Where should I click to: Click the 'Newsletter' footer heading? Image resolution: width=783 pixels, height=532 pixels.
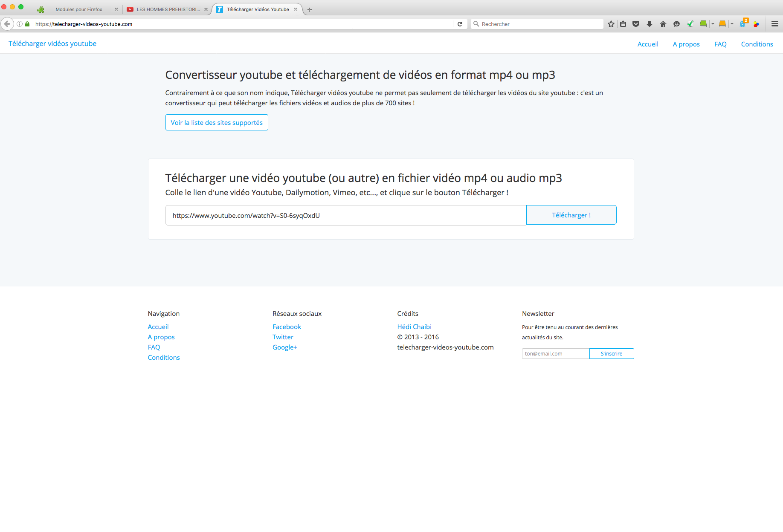pyautogui.click(x=538, y=314)
